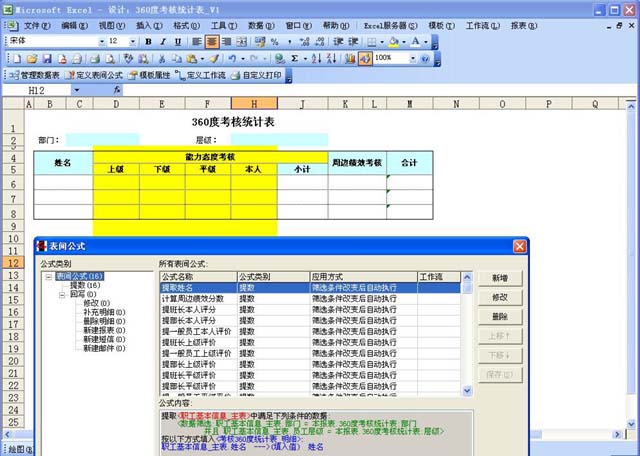Decrease the cell indent
The width and height of the screenshot is (640, 456).
[x=338, y=41]
